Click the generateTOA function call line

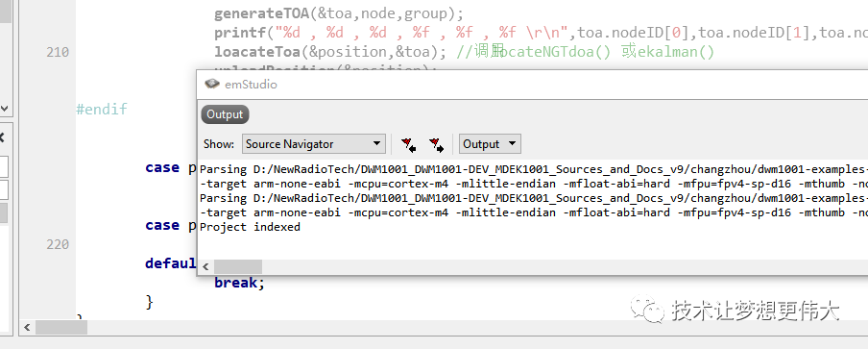point(338,13)
